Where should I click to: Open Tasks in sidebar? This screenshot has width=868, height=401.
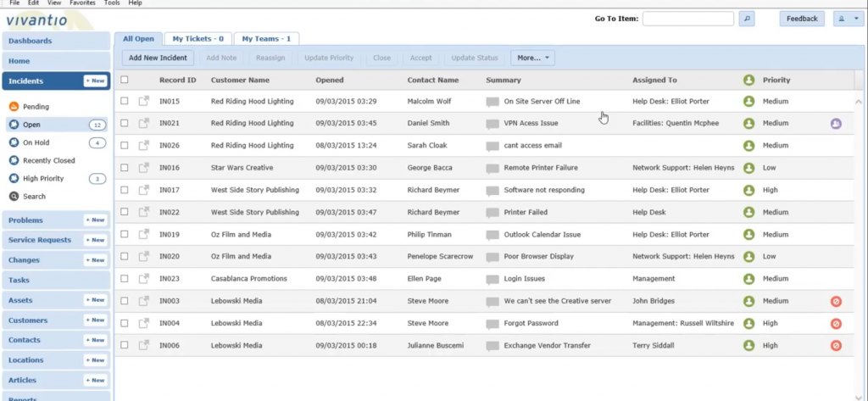click(56, 281)
